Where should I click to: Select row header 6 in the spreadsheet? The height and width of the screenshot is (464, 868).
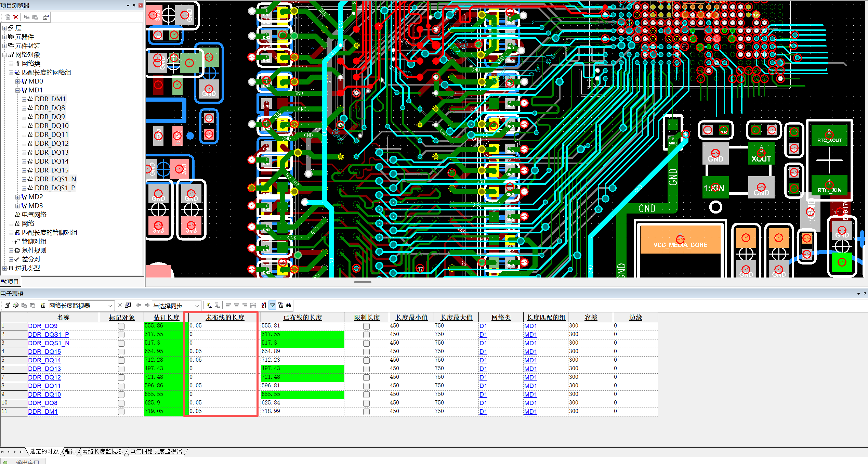(x=14, y=369)
